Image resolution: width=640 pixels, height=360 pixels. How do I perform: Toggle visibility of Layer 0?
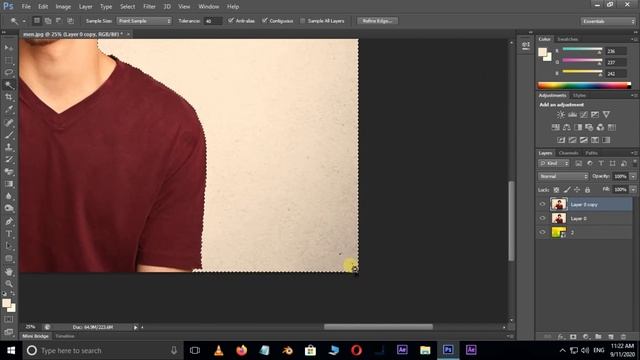click(542, 218)
